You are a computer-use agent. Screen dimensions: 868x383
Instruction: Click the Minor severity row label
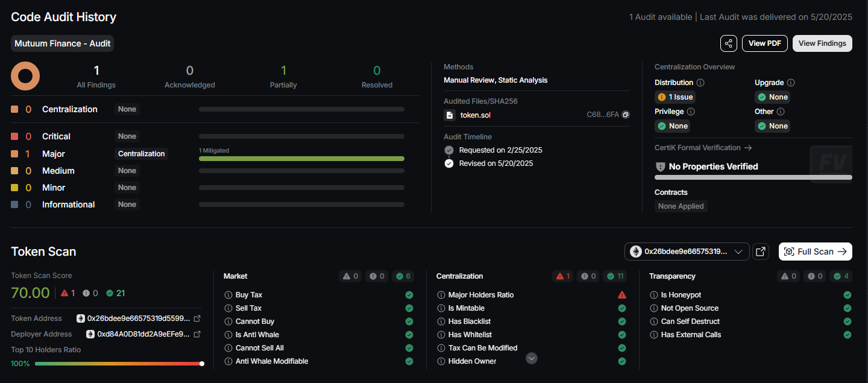click(x=54, y=188)
